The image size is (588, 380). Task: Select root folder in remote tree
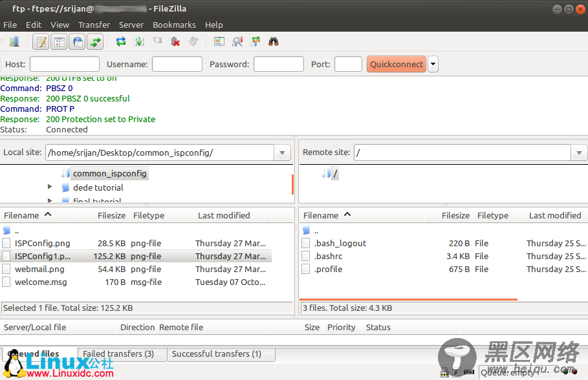coord(335,173)
